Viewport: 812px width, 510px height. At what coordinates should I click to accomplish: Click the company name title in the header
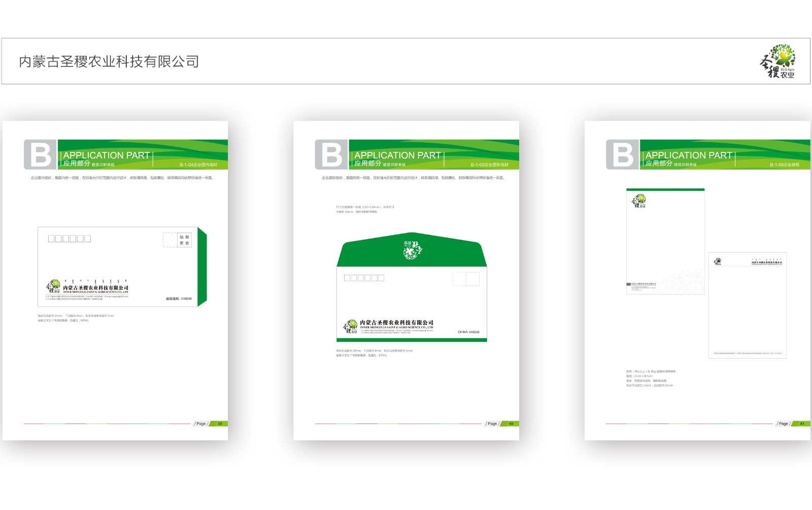click(x=109, y=61)
